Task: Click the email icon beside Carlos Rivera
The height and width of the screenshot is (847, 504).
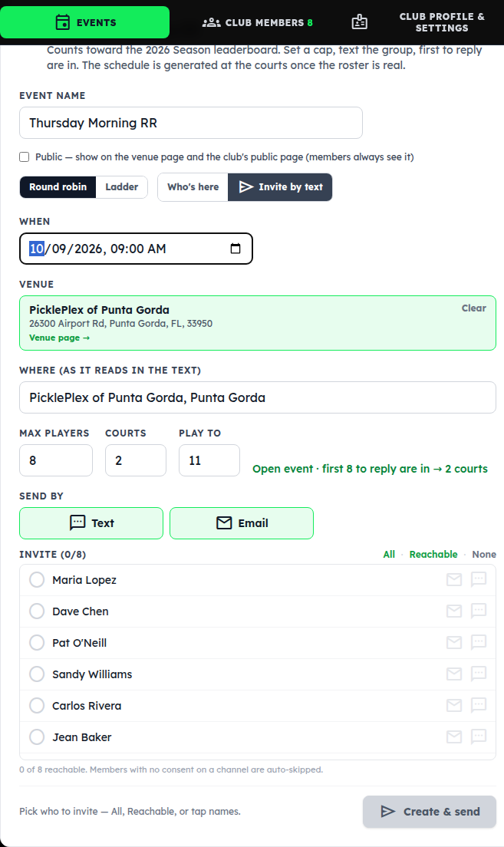Action: click(454, 705)
